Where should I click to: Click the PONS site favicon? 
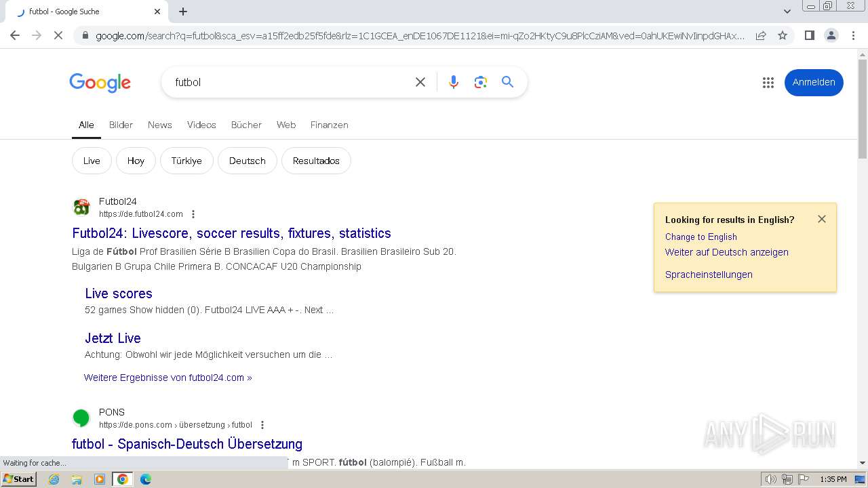pyautogui.click(x=81, y=418)
